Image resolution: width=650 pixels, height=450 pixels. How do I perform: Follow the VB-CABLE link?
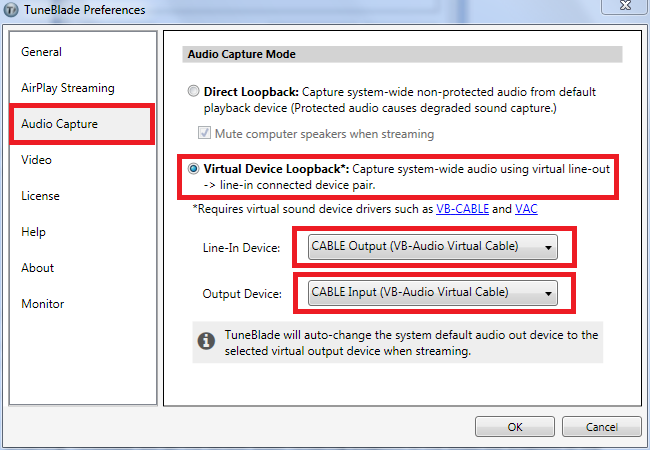462,209
